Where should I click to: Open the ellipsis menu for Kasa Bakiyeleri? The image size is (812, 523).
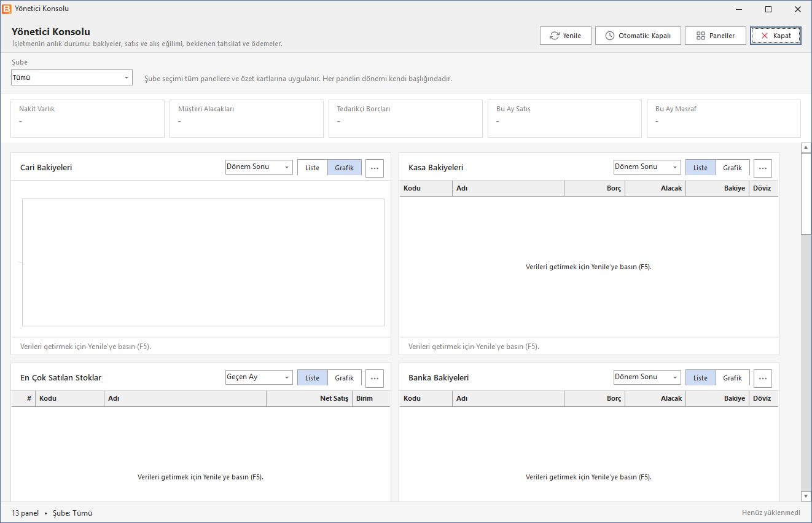click(x=763, y=168)
